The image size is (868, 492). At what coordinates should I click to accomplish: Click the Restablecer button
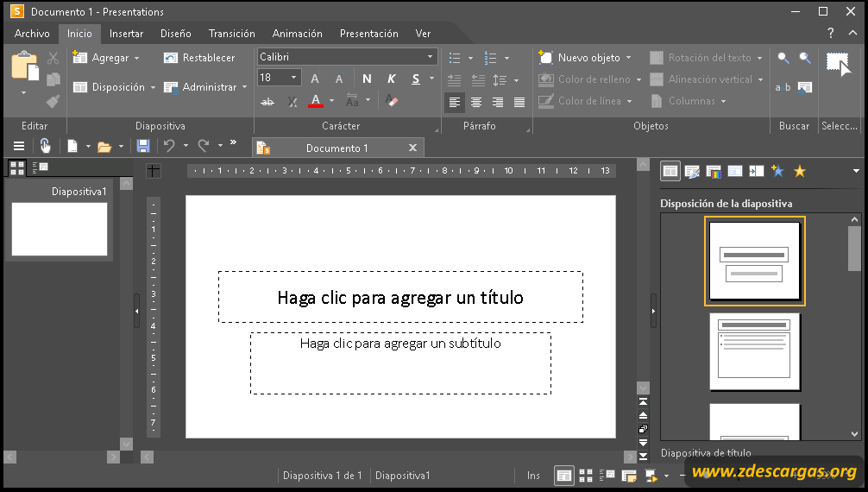200,58
